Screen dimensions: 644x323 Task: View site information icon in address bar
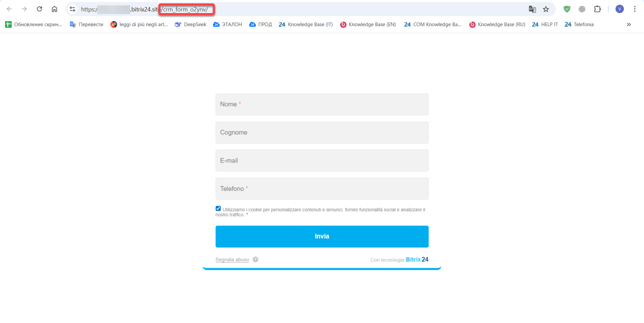(x=72, y=9)
